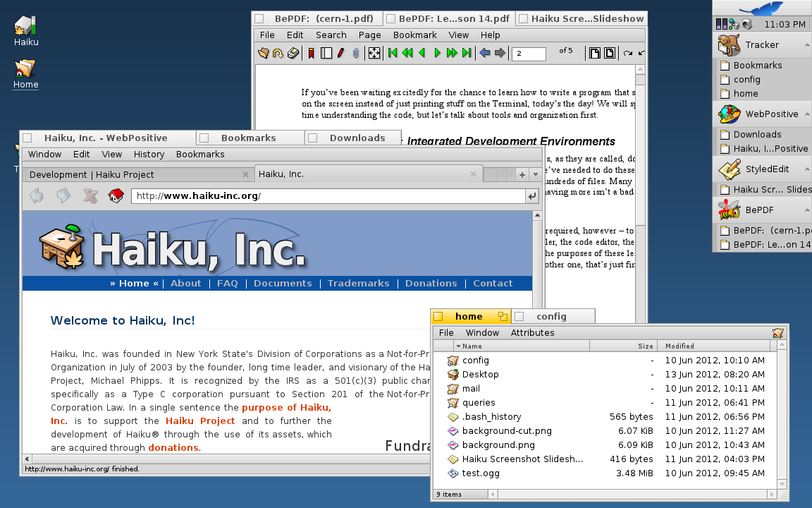Open the tab list dropdown in WebPositive
This screenshot has width=812, height=508.
pyautogui.click(x=535, y=174)
